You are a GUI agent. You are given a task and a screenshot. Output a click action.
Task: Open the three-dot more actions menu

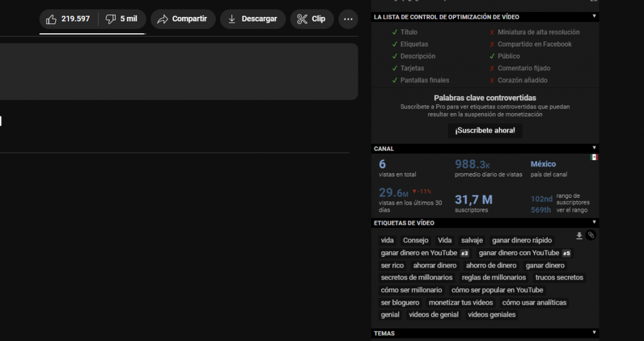348,19
